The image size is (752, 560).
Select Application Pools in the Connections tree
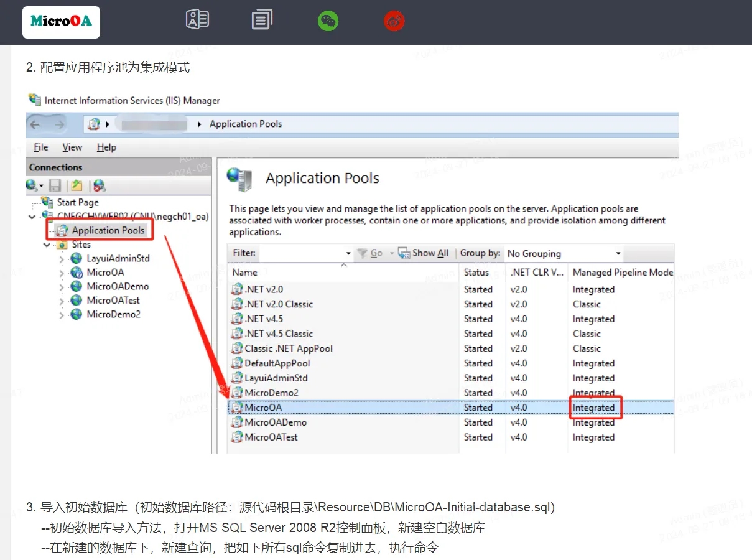[108, 230]
